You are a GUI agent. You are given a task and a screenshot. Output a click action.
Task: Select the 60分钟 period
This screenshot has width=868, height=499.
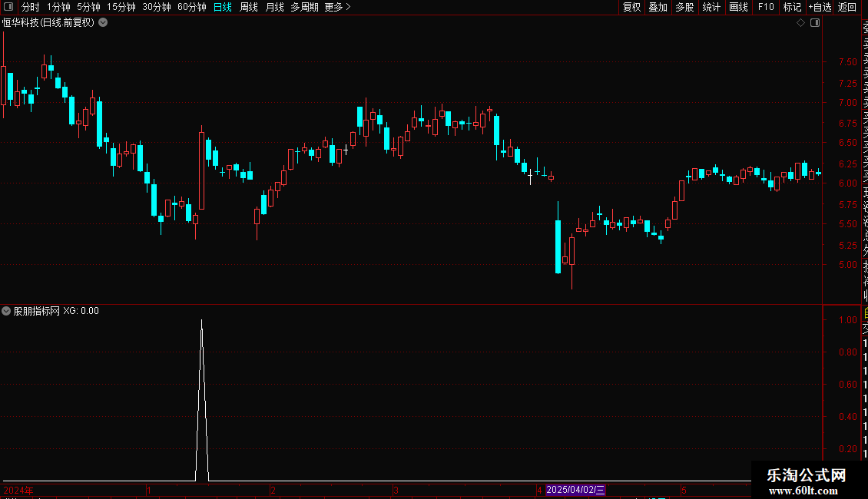click(192, 7)
